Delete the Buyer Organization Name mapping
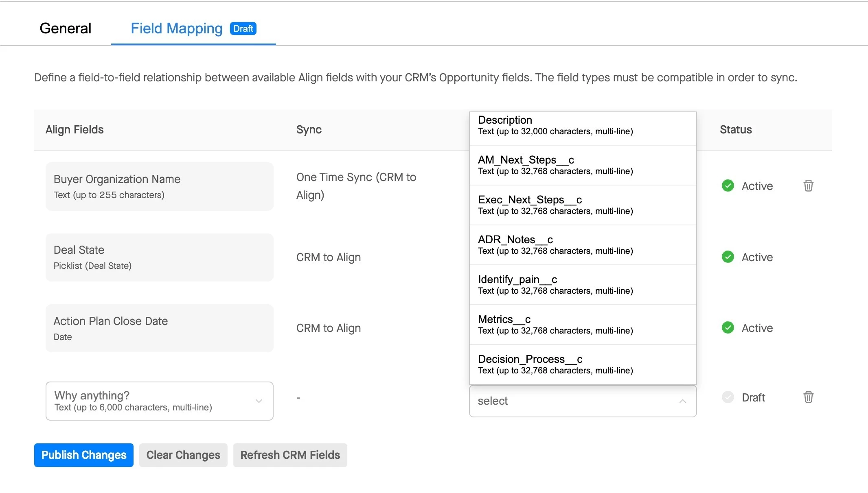 [x=808, y=186]
